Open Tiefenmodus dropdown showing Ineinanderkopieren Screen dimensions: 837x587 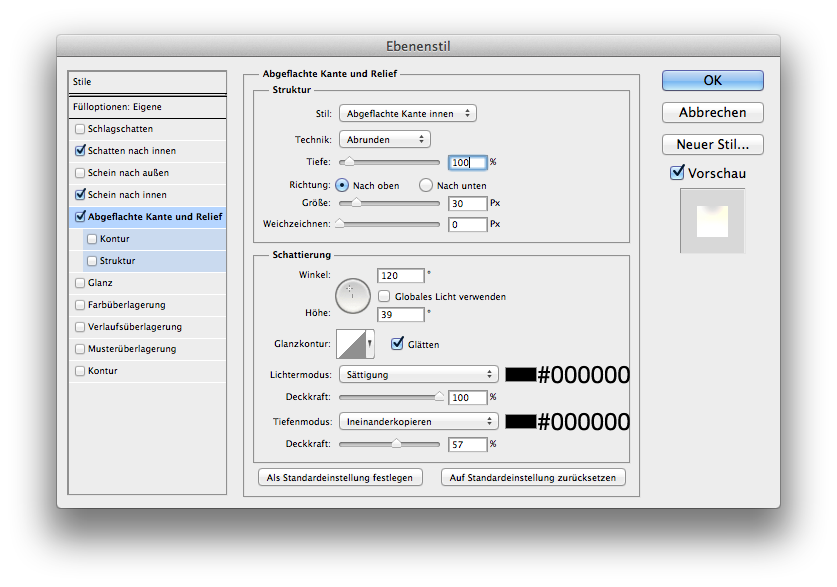tap(418, 421)
